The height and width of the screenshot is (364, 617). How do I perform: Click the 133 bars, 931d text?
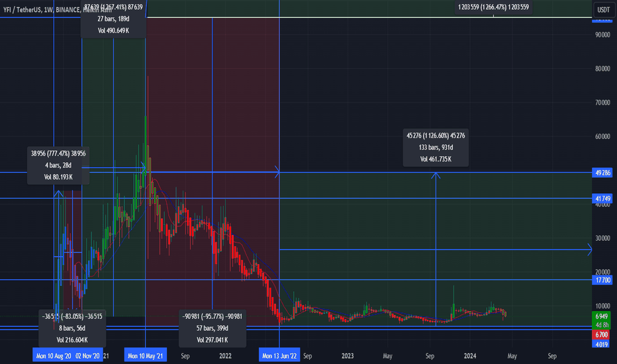coord(436,148)
